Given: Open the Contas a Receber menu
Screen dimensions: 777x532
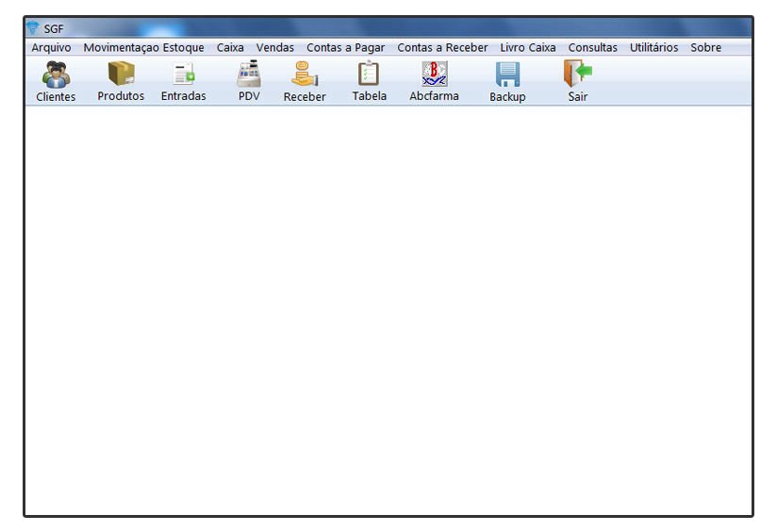Looking at the screenshot, I should click(442, 47).
